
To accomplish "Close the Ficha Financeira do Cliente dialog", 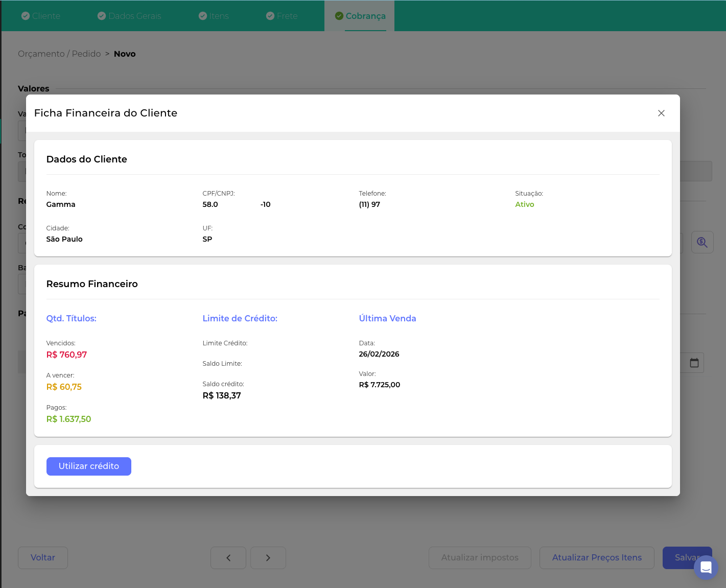I will point(661,113).
